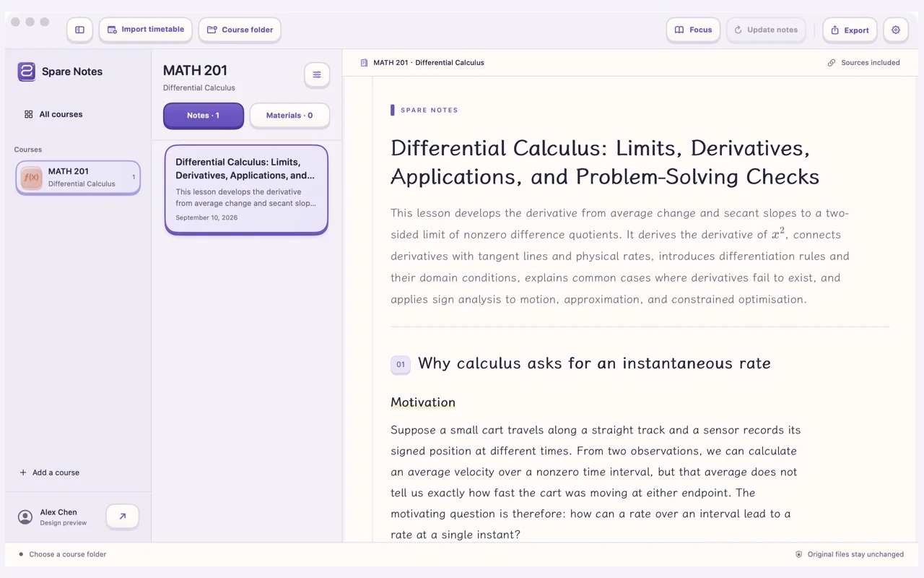This screenshot has width=924, height=578.
Task: Click the main note title heading
Action: 605,163
